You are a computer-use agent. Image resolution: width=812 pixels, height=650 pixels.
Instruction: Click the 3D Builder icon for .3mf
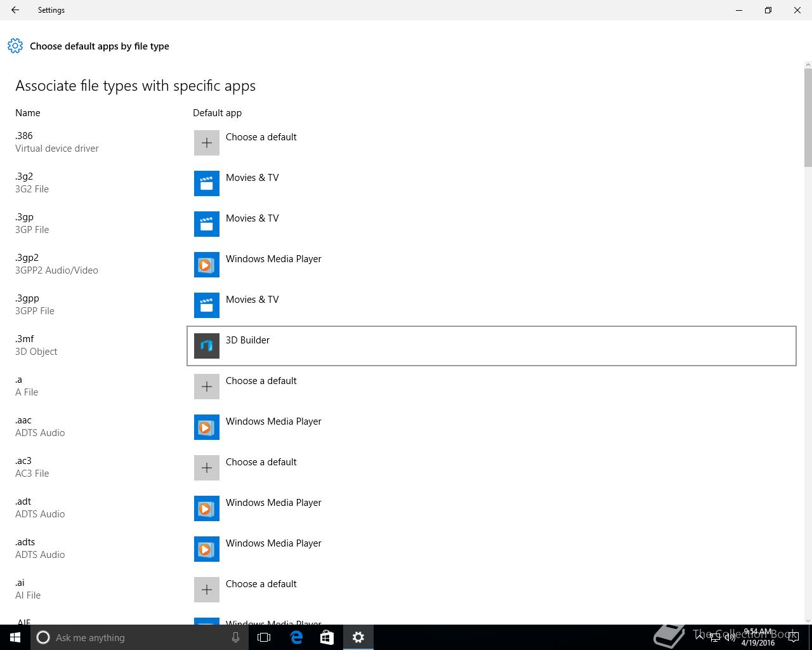coord(207,346)
